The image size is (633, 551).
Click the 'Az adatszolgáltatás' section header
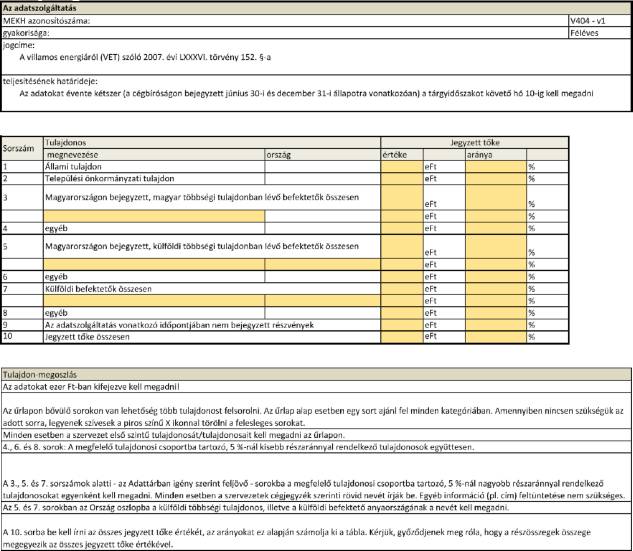(x=316, y=8)
